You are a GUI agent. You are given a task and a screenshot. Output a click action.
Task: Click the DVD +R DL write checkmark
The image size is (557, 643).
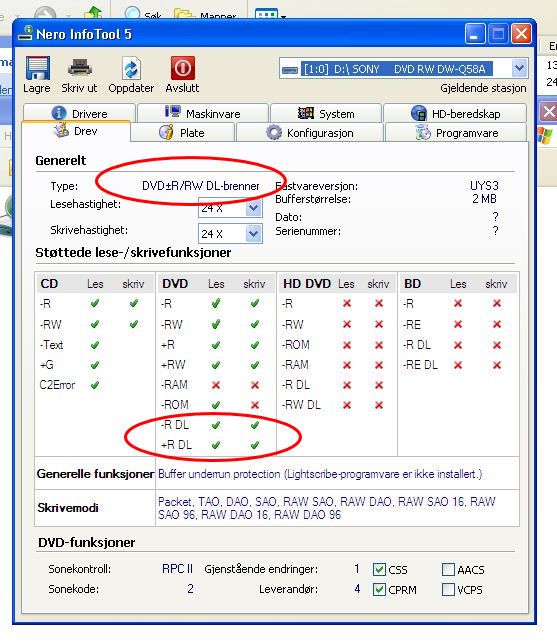[x=255, y=445]
